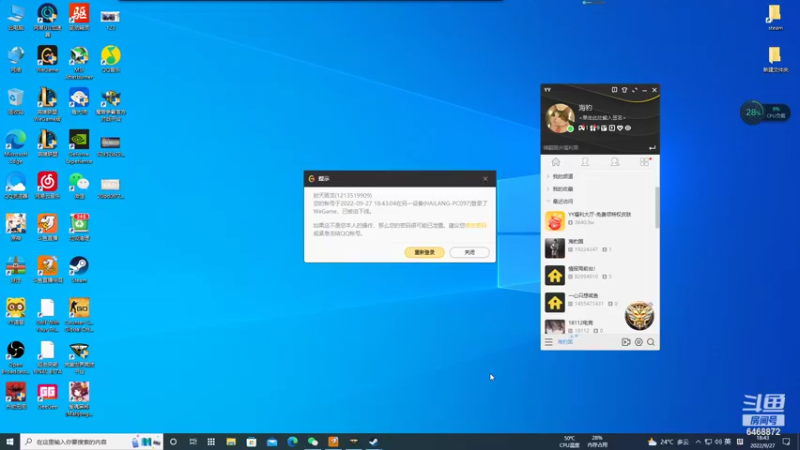Switch to YY groups tab icon
This screenshot has width=800, height=450.
coord(615,162)
